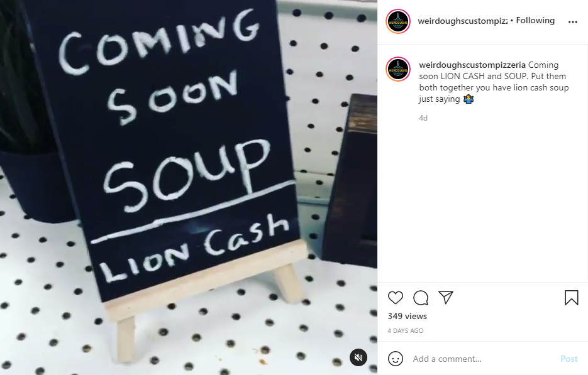Click the Add a comment field
588x375 pixels.
[x=484, y=359]
